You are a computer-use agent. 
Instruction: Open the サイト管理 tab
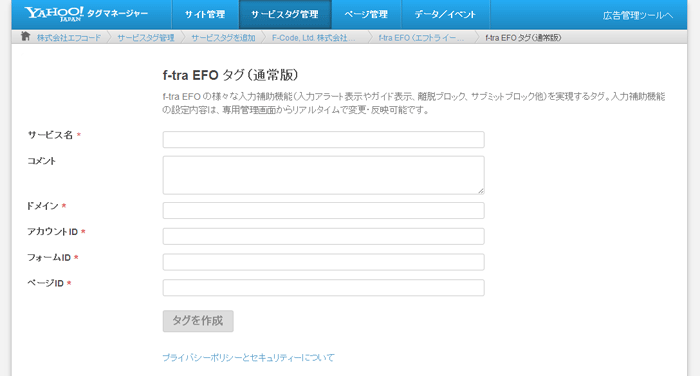click(x=205, y=14)
